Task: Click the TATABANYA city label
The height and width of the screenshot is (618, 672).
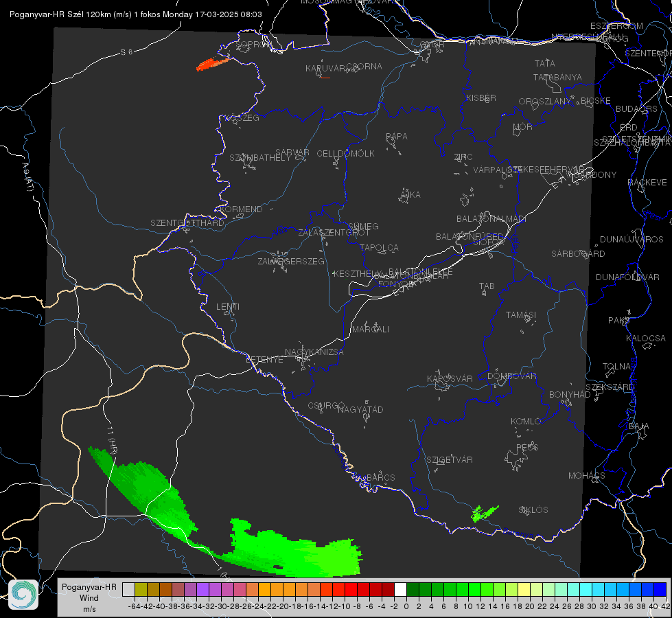Action: pyautogui.click(x=557, y=77)
